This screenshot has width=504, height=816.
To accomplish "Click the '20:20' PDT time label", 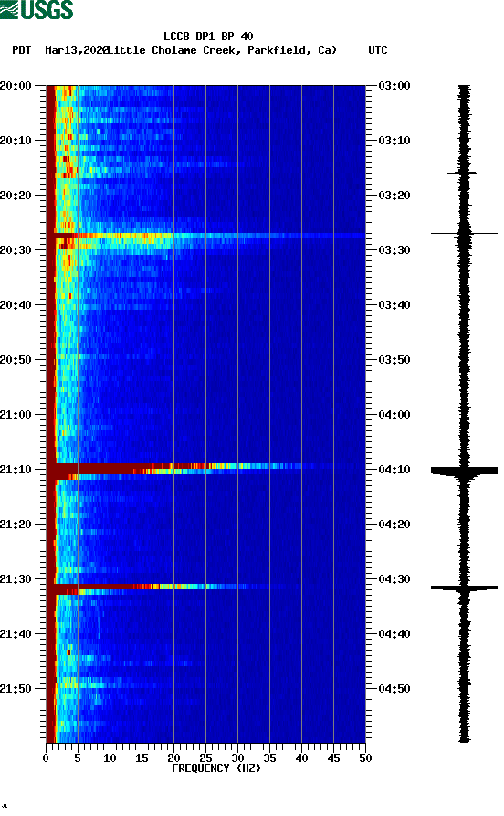I will [16, 196].
